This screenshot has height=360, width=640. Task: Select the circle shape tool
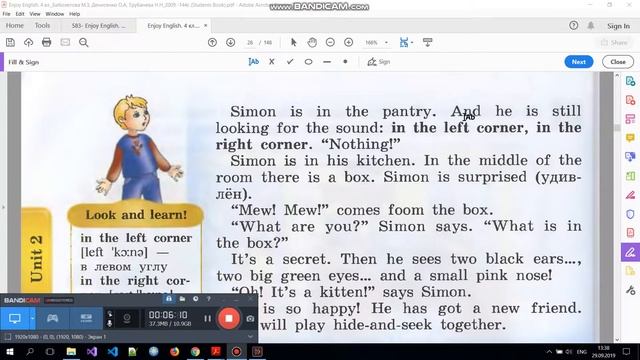[x=309, y=62]
